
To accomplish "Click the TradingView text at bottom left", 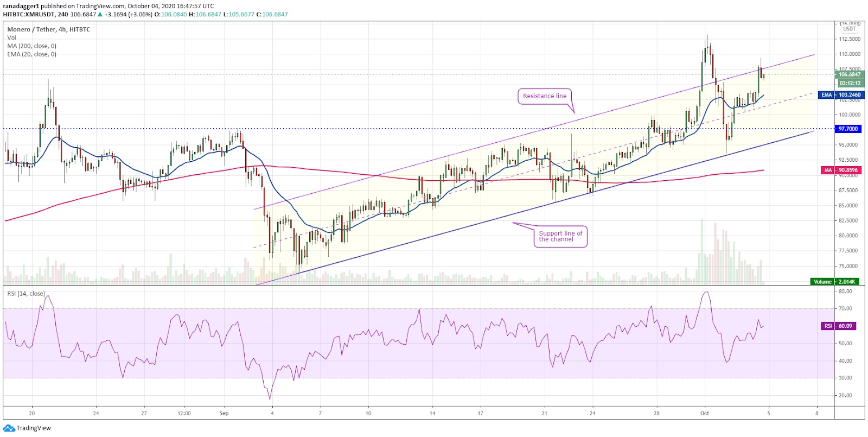I will (34, 428).
